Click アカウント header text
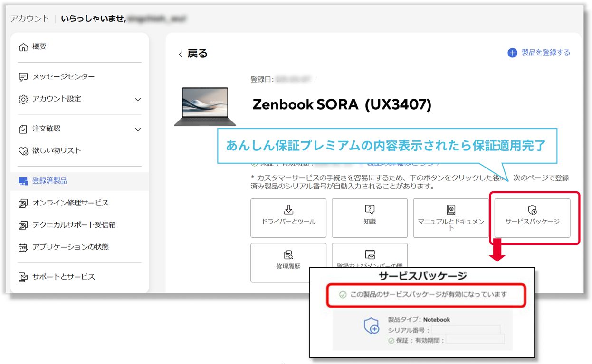 pos(30,19)
